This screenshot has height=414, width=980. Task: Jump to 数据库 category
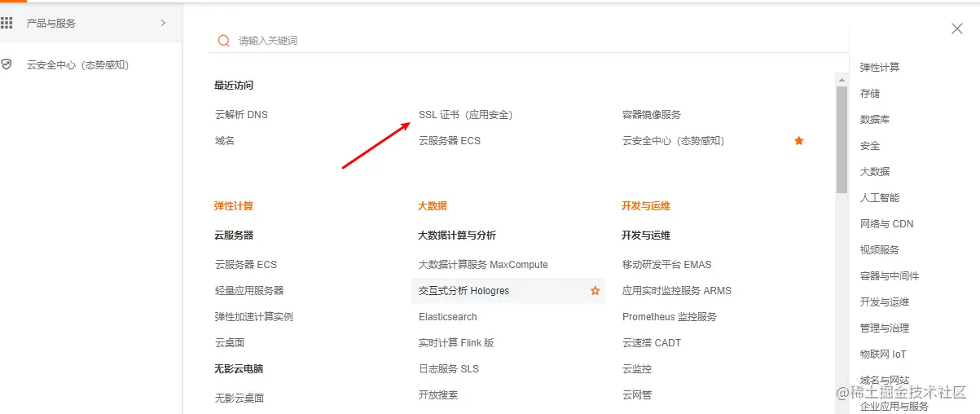pos(875,120)
